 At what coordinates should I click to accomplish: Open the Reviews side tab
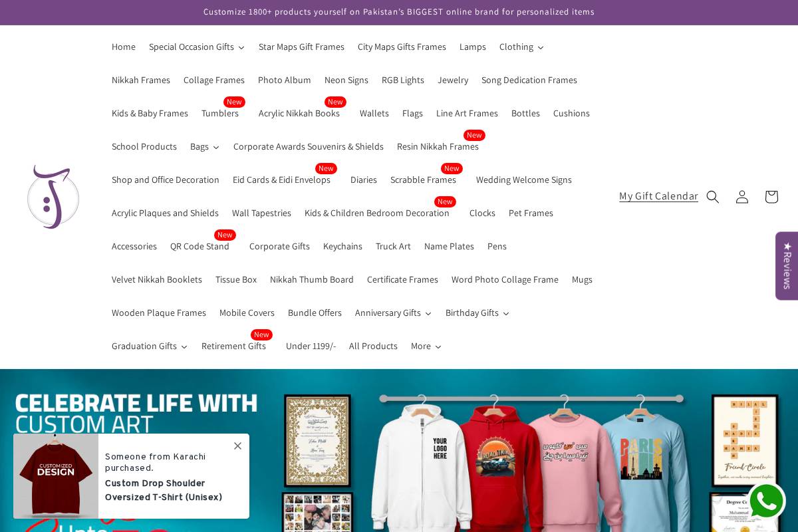(787, 265)
